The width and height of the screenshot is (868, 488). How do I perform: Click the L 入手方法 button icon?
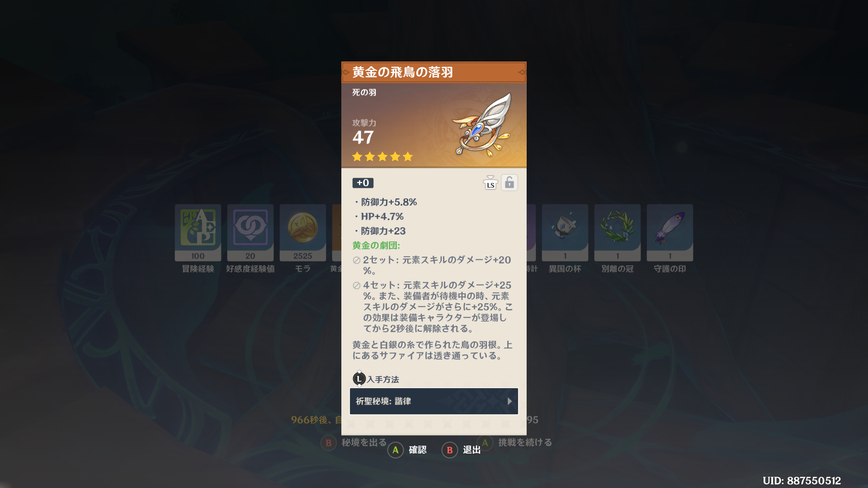[359, 379]
